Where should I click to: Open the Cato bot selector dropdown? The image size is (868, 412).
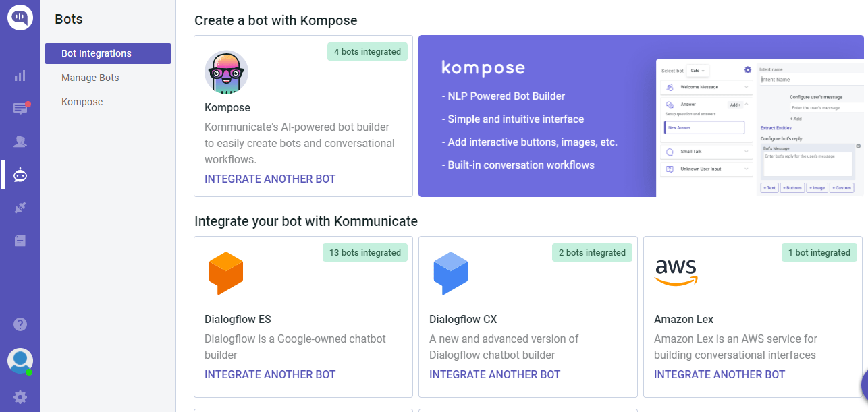696,71
